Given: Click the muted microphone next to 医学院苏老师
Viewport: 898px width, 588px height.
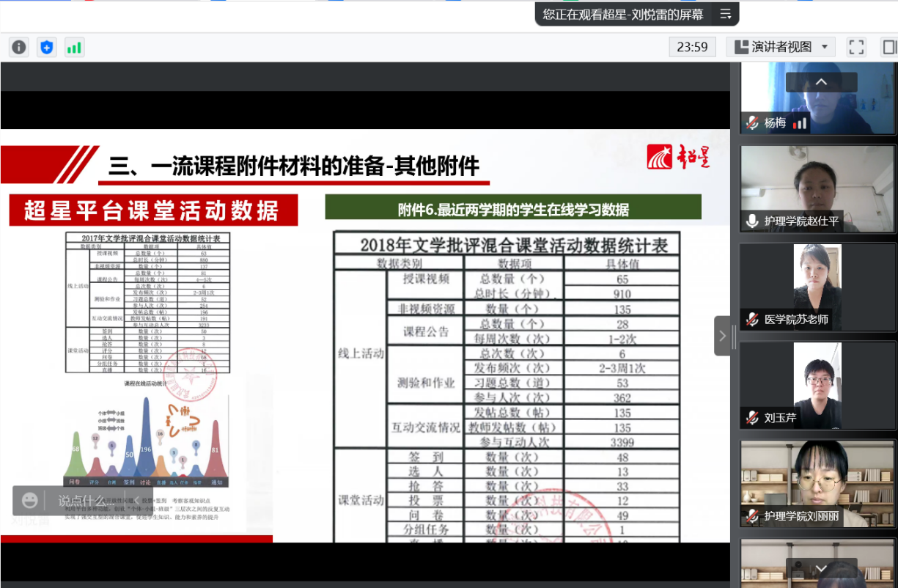Looking at the screenshot, I should pyautogui.click(x=752, y=319).
